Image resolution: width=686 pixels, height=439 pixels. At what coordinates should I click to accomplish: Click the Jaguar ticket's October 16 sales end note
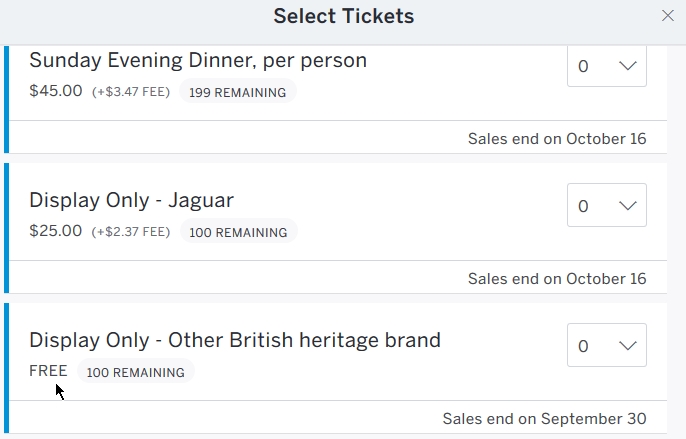[x=557, y=278]
